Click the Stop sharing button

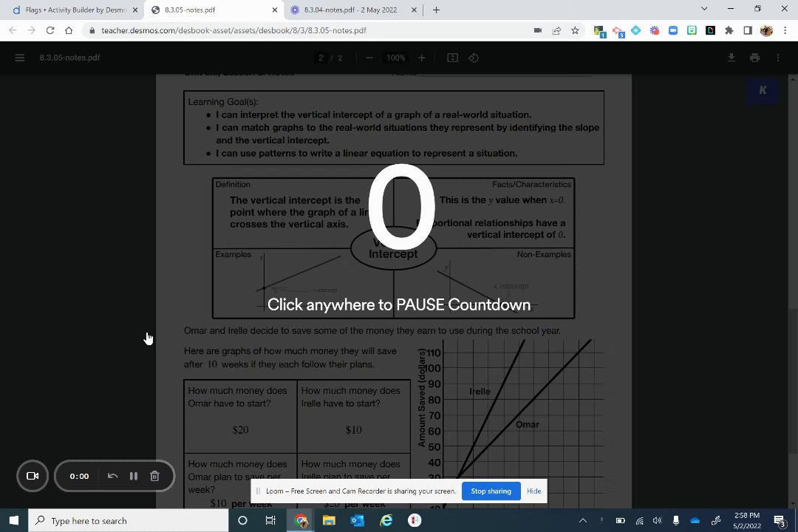click(x=491, y=491)
